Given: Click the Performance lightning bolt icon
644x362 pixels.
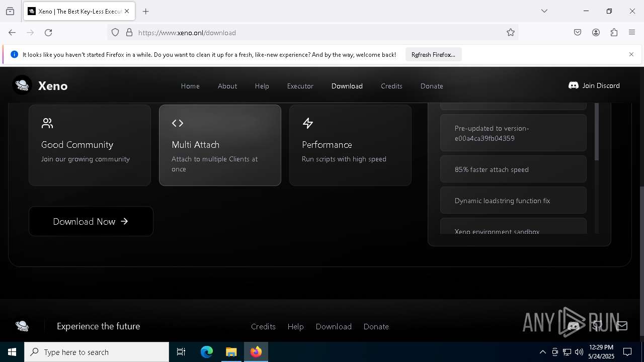Looking at the screenshot, I should [x=308, y=123].
